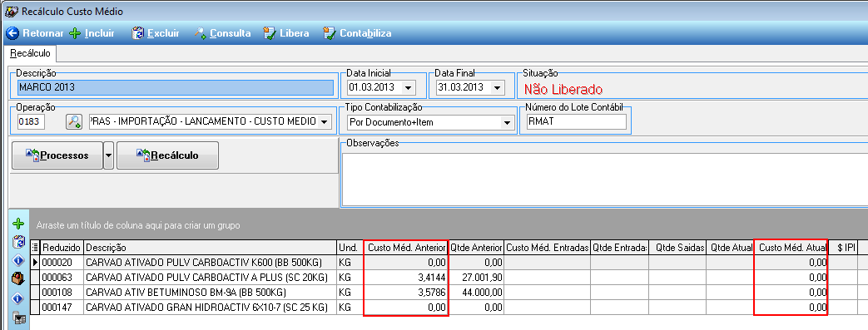Click Incluir with green plus icon
868x330 pixels.
pos(92,33)
